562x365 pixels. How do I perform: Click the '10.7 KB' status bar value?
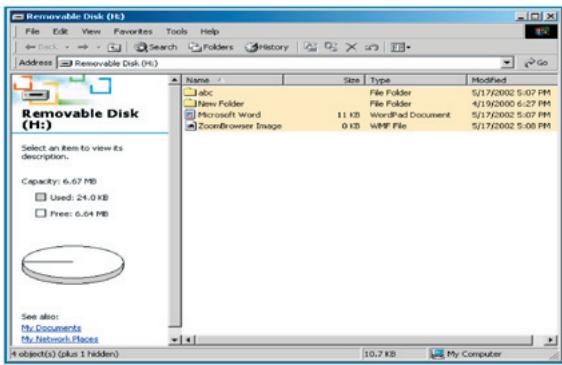click(x=380, y=354)
